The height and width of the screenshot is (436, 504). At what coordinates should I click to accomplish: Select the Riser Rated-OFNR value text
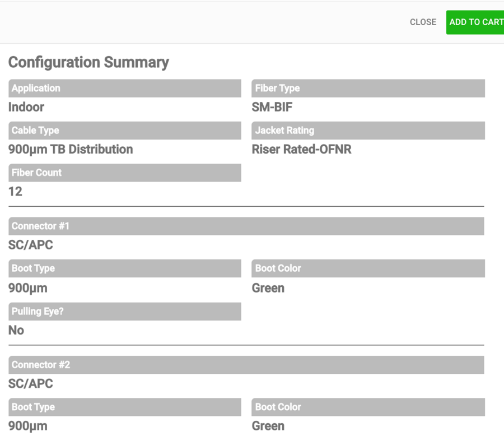[x=301, y=149]
